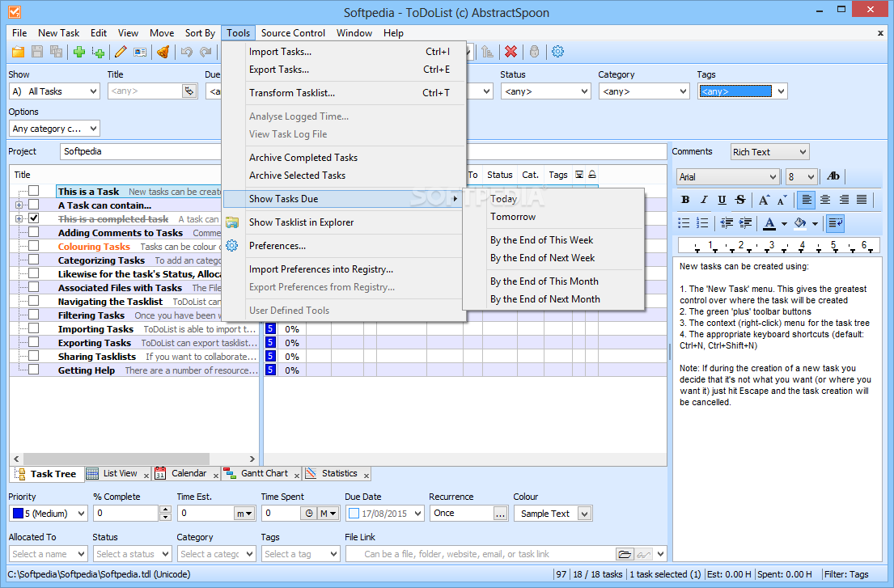
Task: Open the background fill color dropdown arrow
Action: [x=815, y=223]
